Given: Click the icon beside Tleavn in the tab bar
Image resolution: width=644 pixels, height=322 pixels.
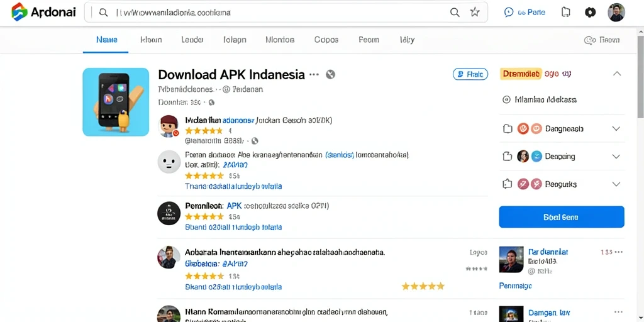Looking at the screenshot, I should click(590, 40).
